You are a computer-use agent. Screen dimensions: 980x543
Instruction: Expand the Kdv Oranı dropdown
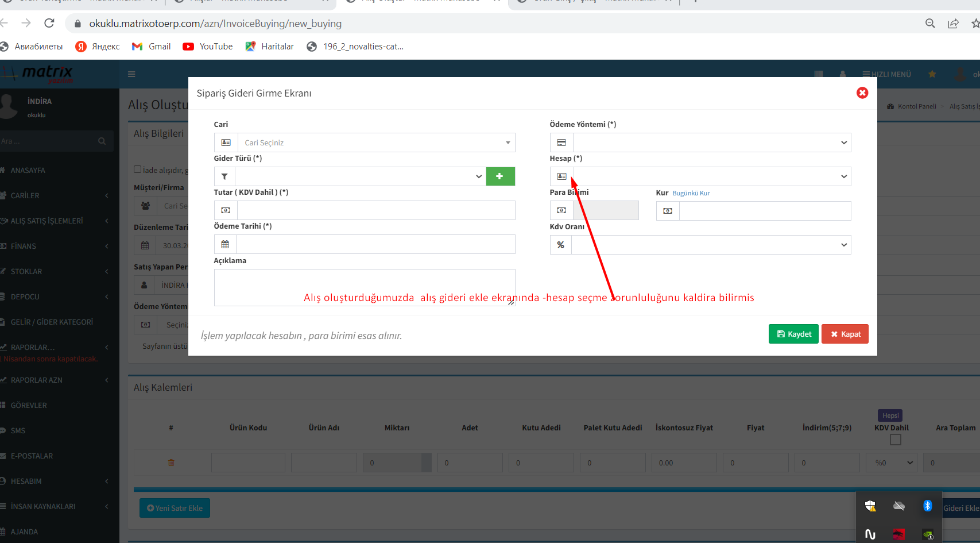pos(711,245)
